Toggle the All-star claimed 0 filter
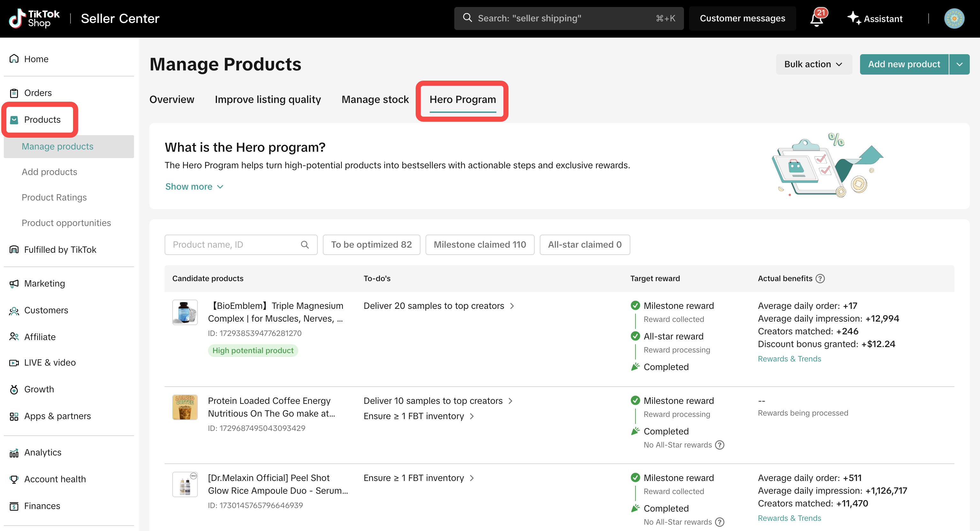 pos(584,245)
